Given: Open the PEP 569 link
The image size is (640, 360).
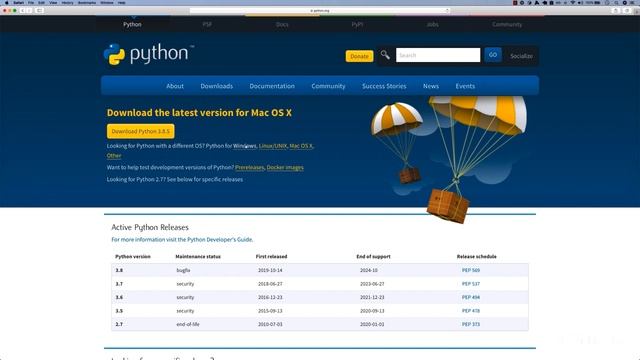Looking at the screenshot, I should click(471, 270).
